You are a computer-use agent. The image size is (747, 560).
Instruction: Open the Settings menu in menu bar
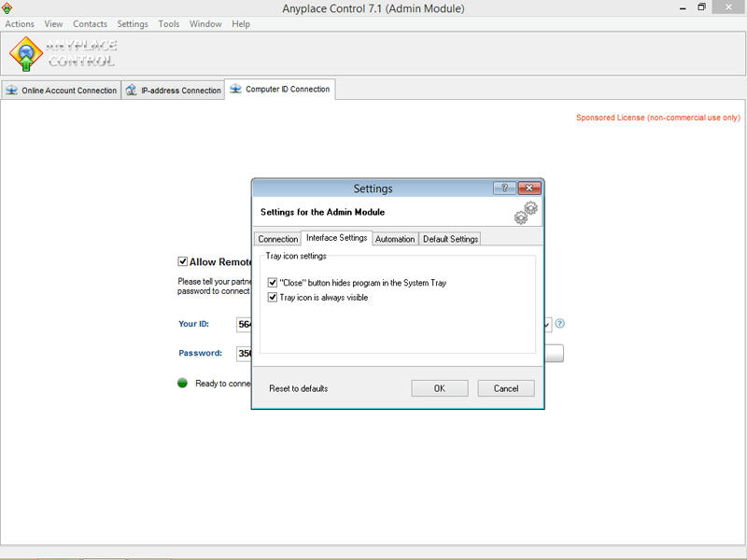(x=133, y=24)
